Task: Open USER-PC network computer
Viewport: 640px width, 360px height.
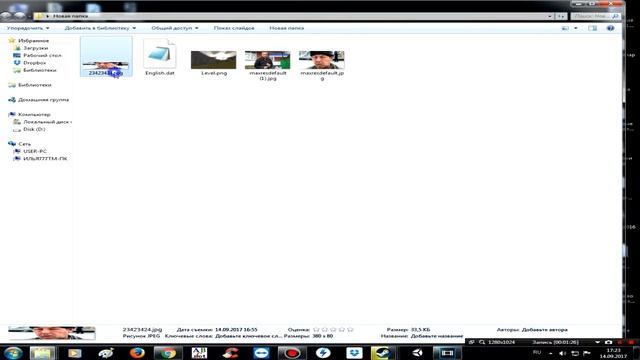Action: coord(35,151)
